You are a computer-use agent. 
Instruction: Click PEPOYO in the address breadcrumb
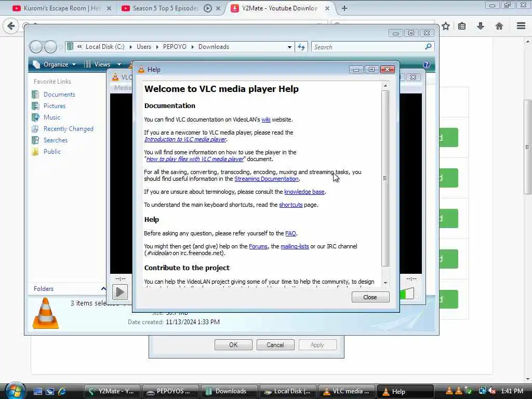(x=175, y=47)
